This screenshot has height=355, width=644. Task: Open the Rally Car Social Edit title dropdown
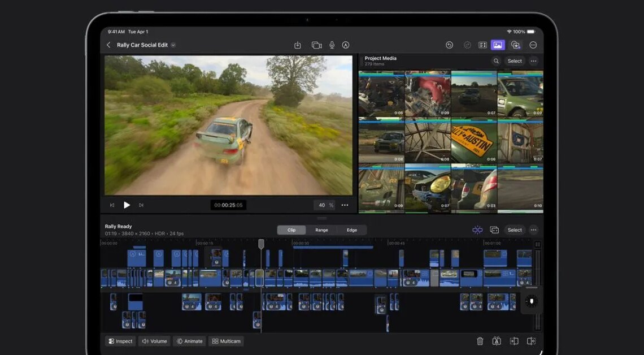174,45
